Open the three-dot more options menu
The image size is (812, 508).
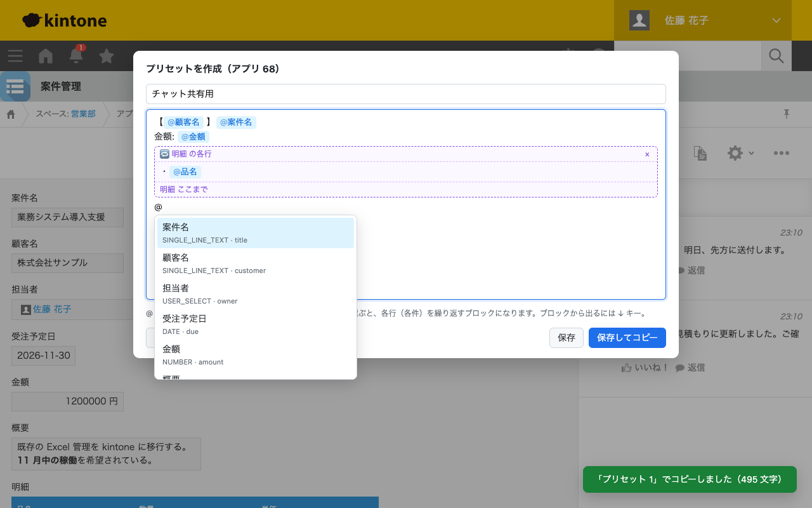coord(782,153)
